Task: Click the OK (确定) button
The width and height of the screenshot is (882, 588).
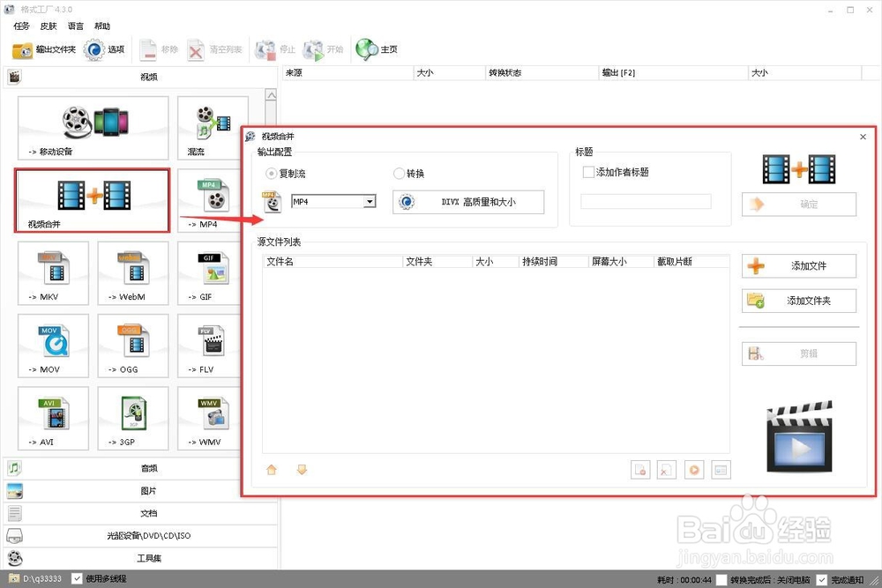Action: [x=799, y=204]
